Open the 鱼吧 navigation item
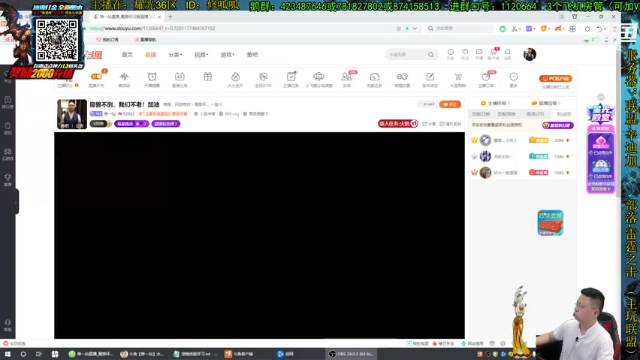 click(252, 55)
